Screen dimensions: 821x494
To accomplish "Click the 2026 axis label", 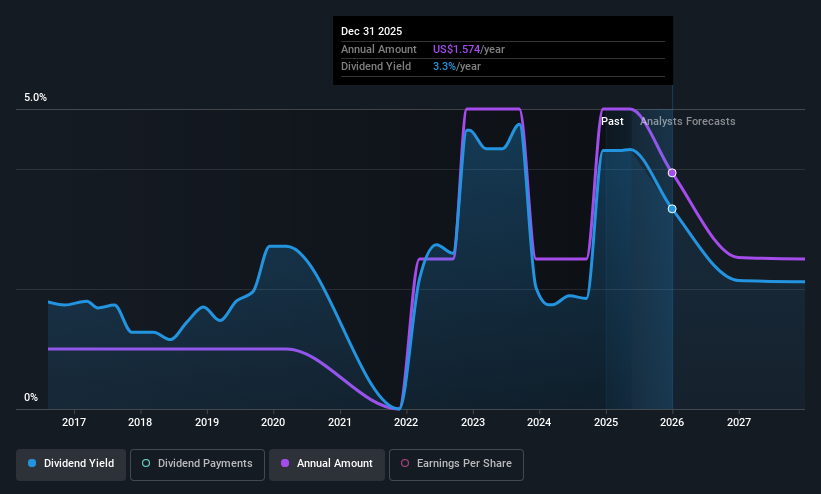I will coord(672,422).
